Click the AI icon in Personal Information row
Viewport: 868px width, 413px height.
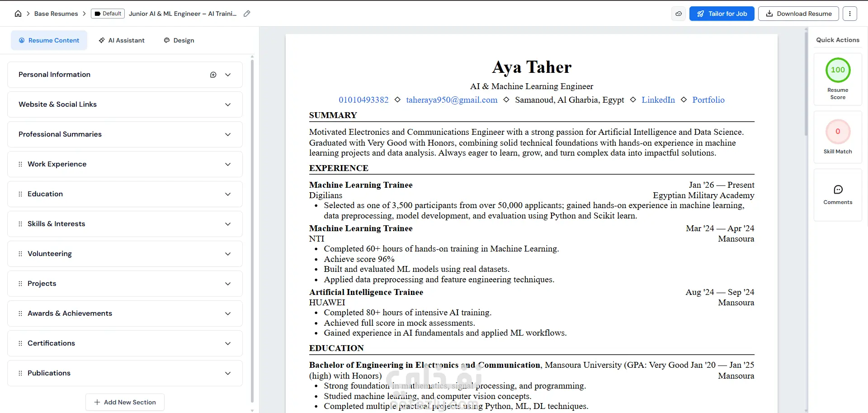213,75
